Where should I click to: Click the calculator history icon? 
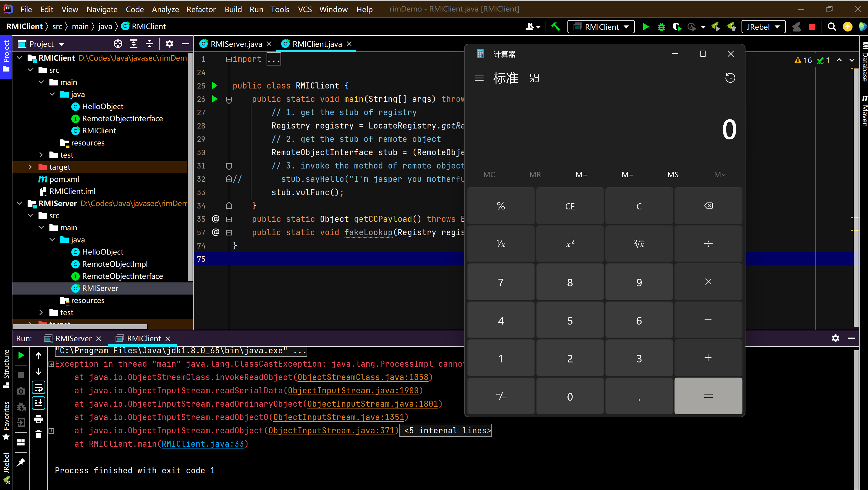tap(730, 78)
